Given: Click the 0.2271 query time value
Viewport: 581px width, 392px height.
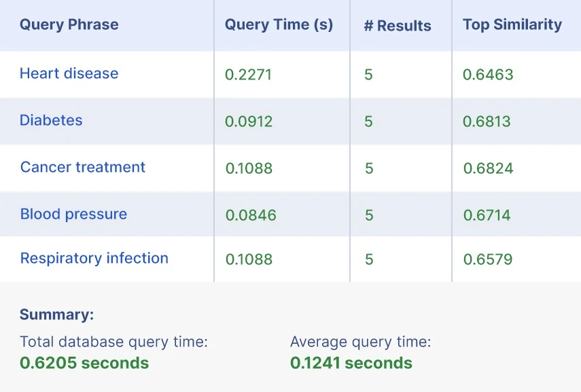Looking at the screenshot, I should point(248,75).
